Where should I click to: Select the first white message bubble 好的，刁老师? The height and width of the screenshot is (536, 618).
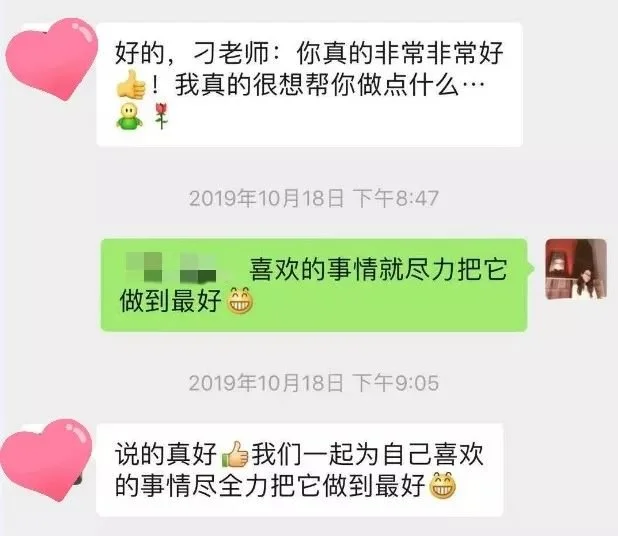(x=309, y=85)
